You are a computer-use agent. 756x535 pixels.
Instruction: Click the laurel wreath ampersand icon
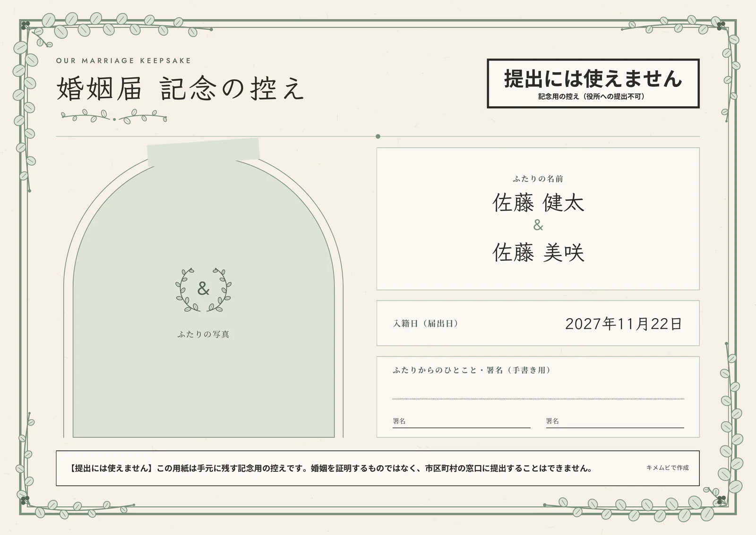click(x=203, y=289)
